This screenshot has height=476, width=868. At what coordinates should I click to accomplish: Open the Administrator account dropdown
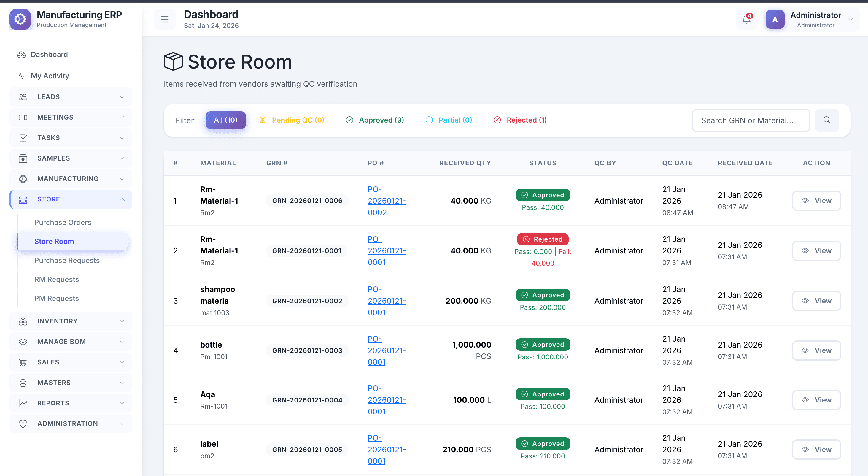coord(850,19)
